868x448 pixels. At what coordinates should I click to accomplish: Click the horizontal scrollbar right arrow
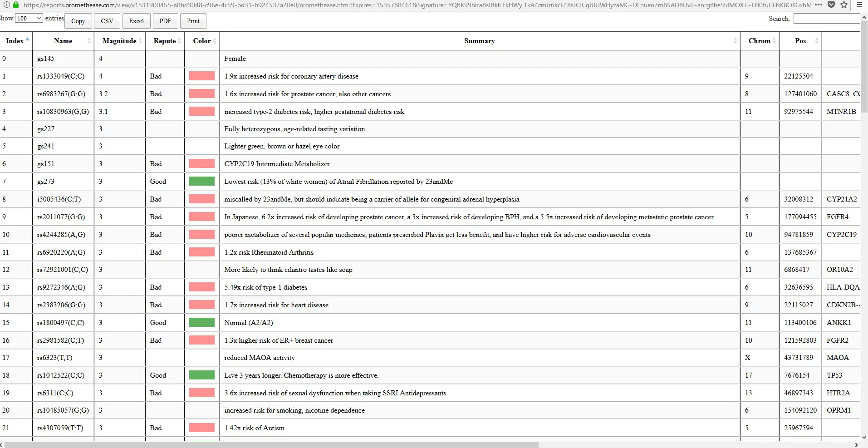[x=857, y=444]
